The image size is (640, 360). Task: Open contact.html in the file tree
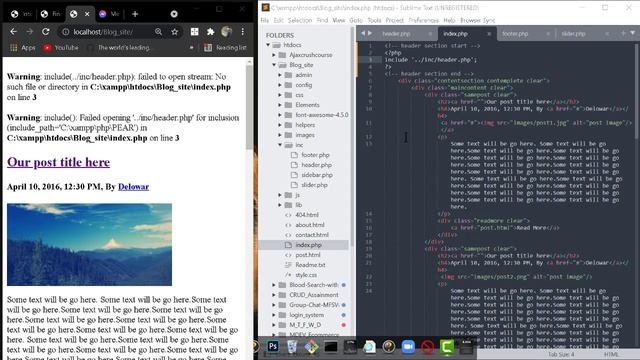point(312,235)
